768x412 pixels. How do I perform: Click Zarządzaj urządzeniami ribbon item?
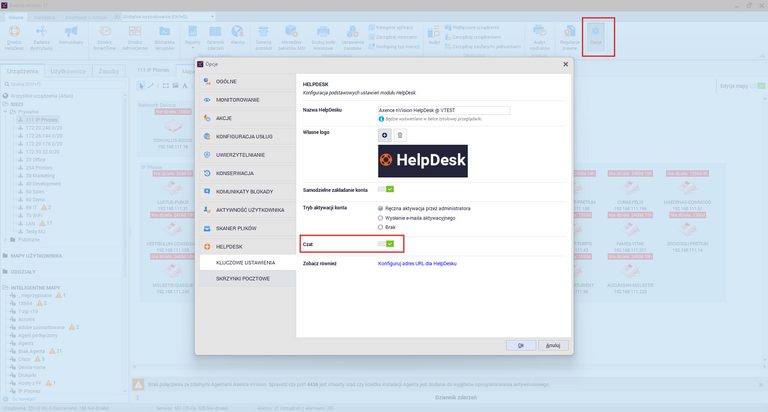473,37
